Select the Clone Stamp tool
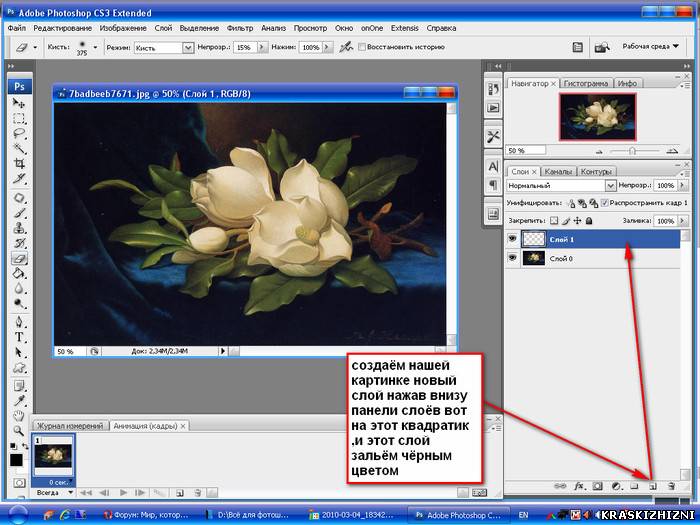This screenshot has width=700, height=525. pyautogui.click(x=19, y=228)
